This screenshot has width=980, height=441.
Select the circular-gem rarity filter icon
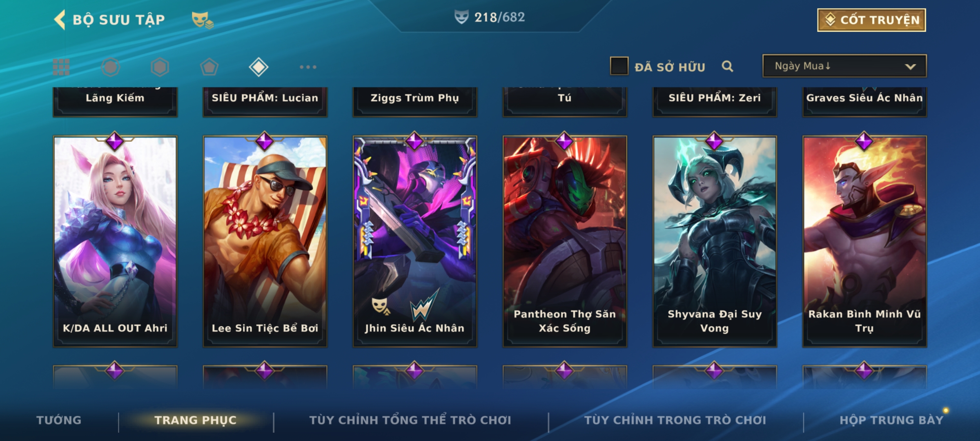pos(111,67)
